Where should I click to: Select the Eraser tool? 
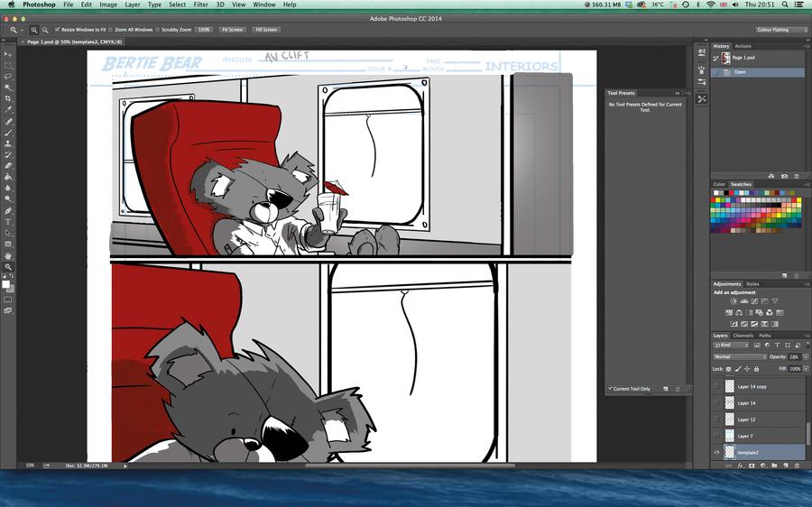8,166
